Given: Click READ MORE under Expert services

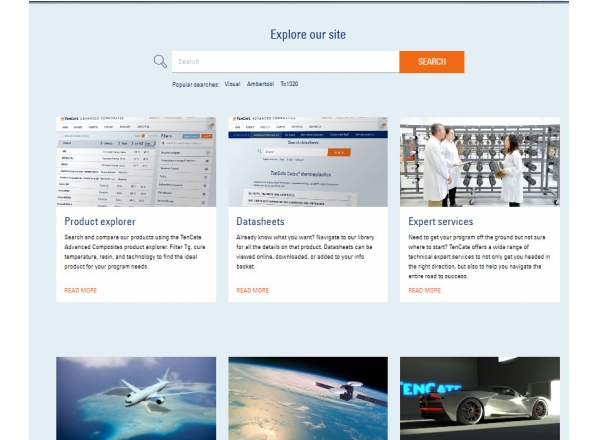Looking at the screenshot, I should pos(424,291).
